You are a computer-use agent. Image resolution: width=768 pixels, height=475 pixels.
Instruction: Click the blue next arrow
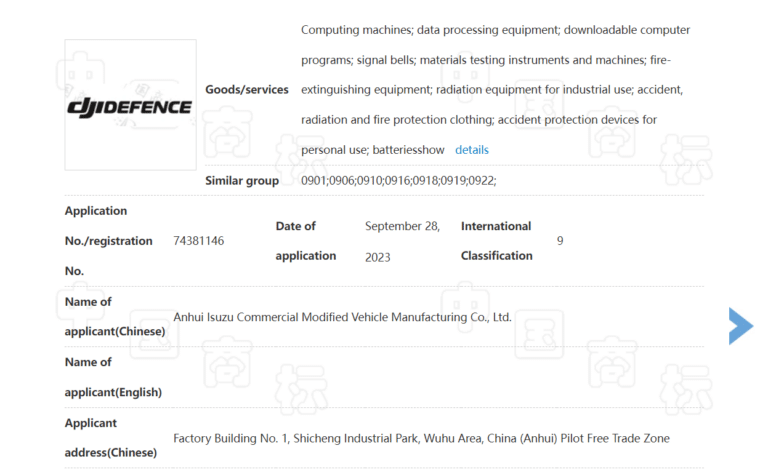(740, 326)
